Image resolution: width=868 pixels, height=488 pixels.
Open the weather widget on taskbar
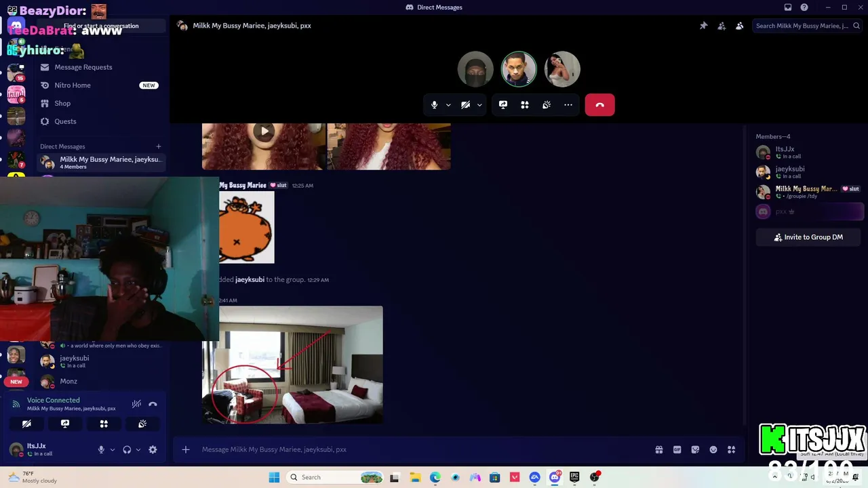pos(32,477)
